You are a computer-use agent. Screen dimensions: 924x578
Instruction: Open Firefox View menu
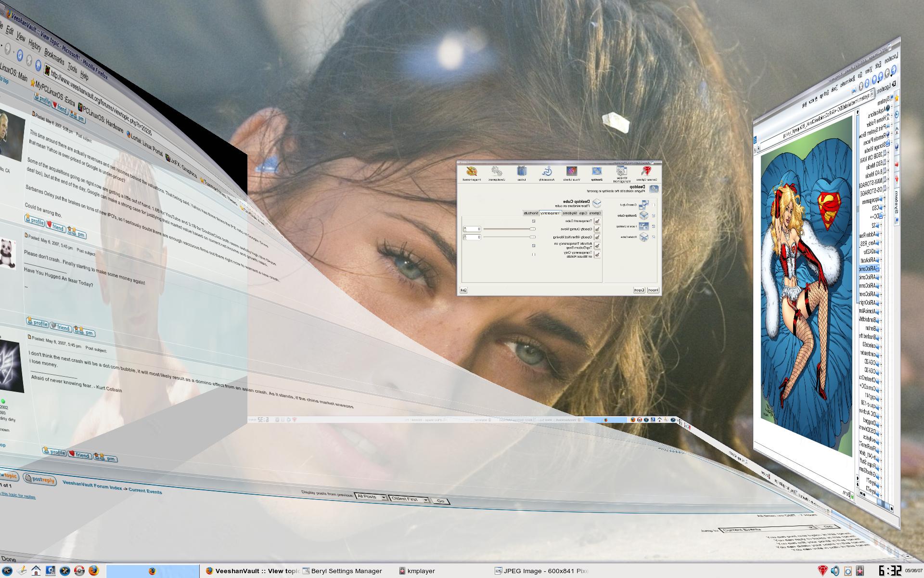pos(21,37)
